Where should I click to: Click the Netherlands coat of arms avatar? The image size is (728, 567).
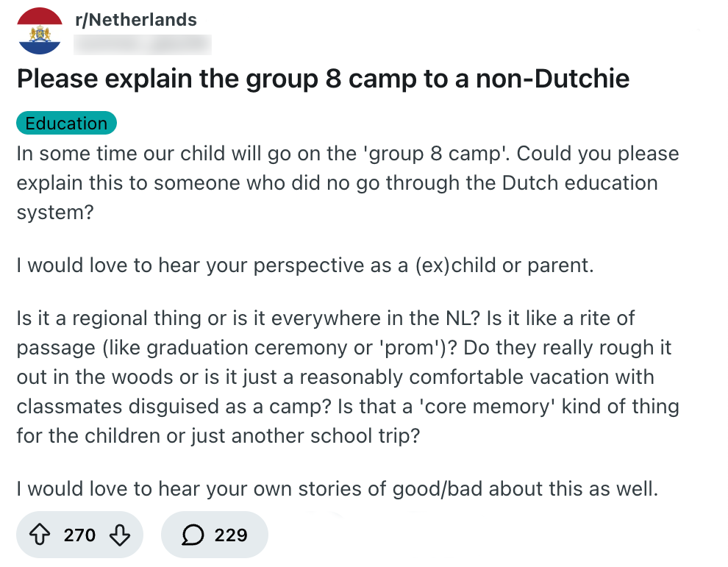click(x=40, y=31)
